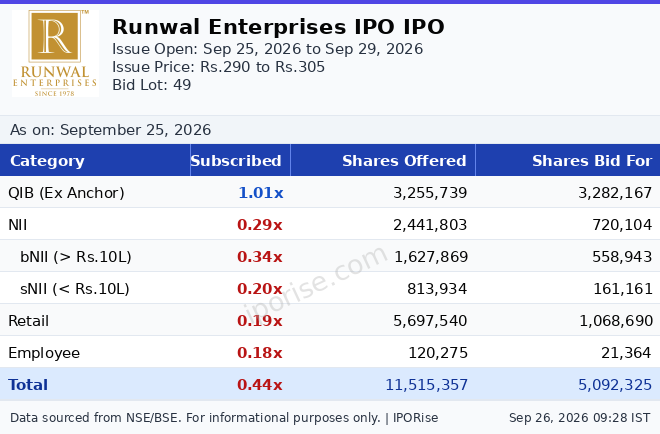660x434 pixels.
Task: Click the bNII (> Rs.10L) sub-row
Action: coord(330,256)
